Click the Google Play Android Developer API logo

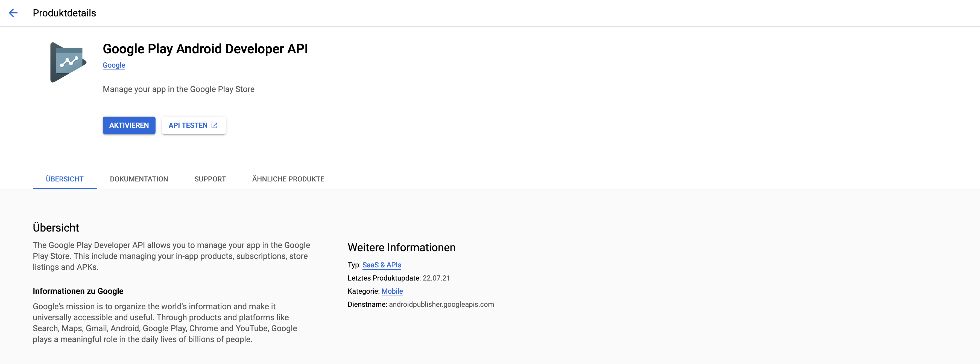coord(69,62)
